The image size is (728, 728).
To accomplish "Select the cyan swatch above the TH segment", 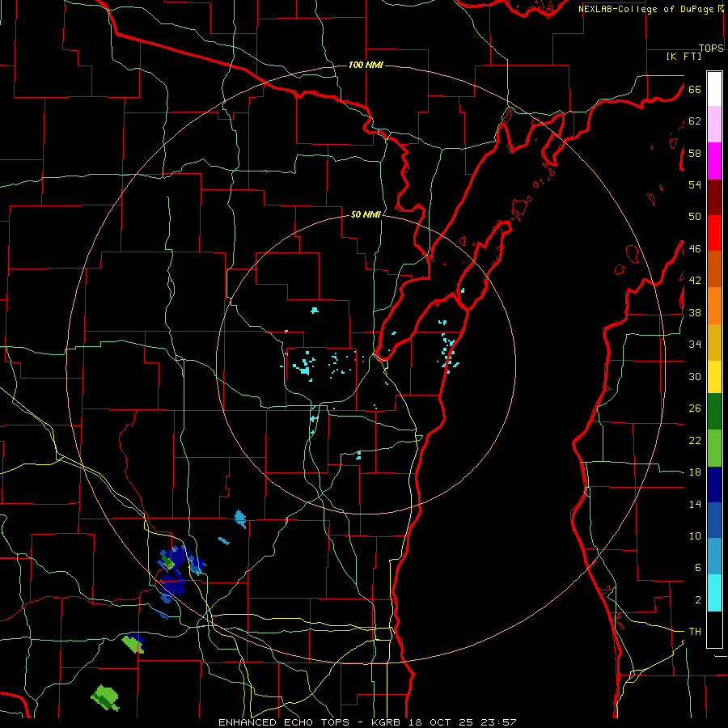I will point(714,592).
